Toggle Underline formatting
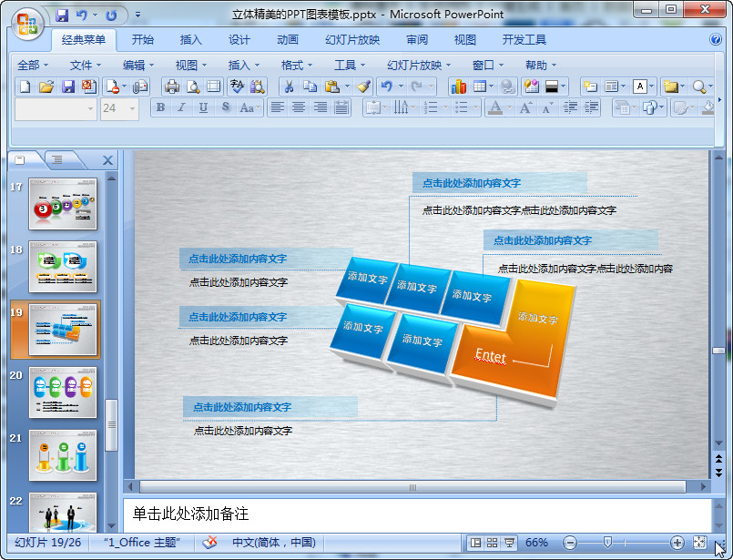Screen dimensions: 733x560 [x=203, y=108]
